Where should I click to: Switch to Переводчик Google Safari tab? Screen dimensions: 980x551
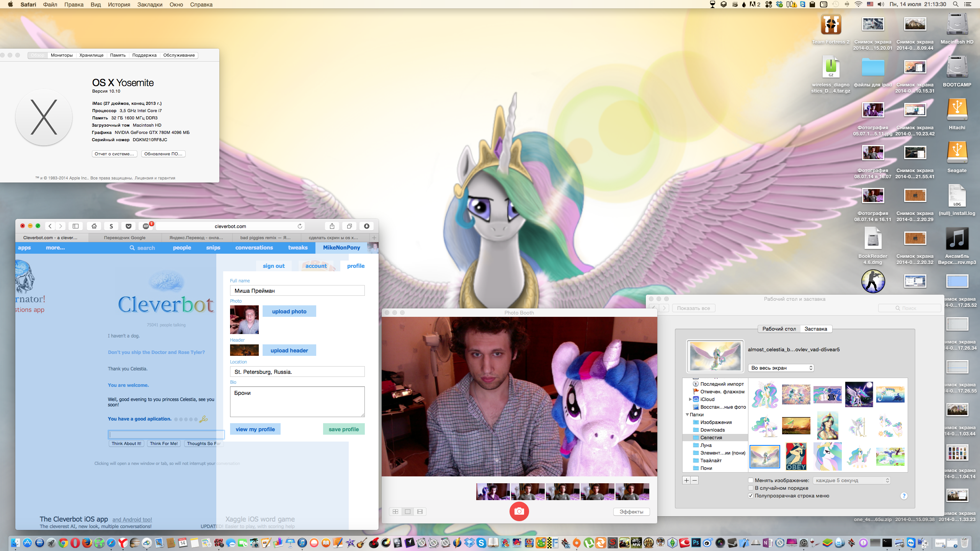point(125,238)
